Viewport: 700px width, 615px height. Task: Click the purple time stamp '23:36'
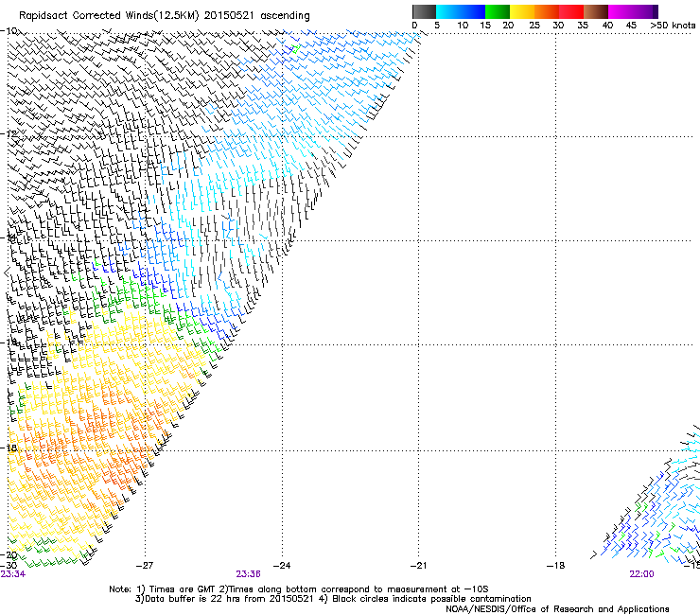(248, 574)
